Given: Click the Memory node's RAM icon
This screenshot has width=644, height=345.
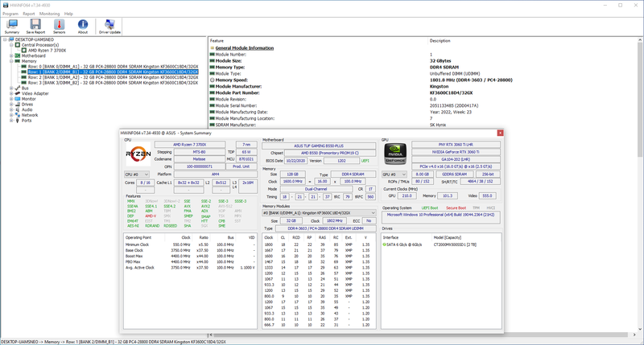Looking at the screenshot, I should [x=18, y=61].
